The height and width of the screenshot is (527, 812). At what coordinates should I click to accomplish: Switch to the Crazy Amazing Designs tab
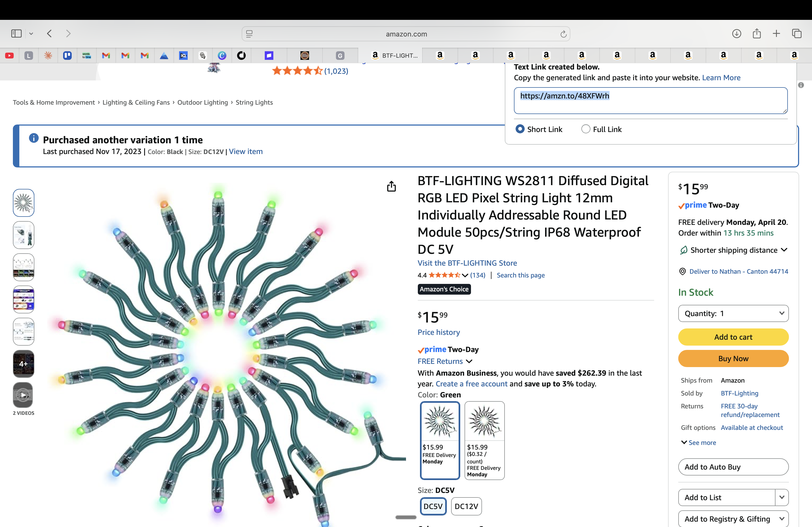(x=305, y=55)
